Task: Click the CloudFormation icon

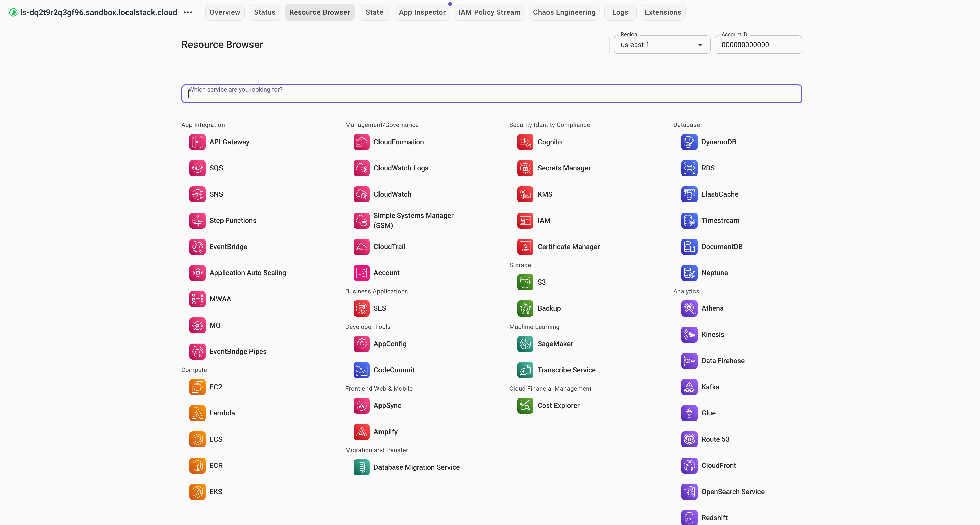Action: pos(361,142)
